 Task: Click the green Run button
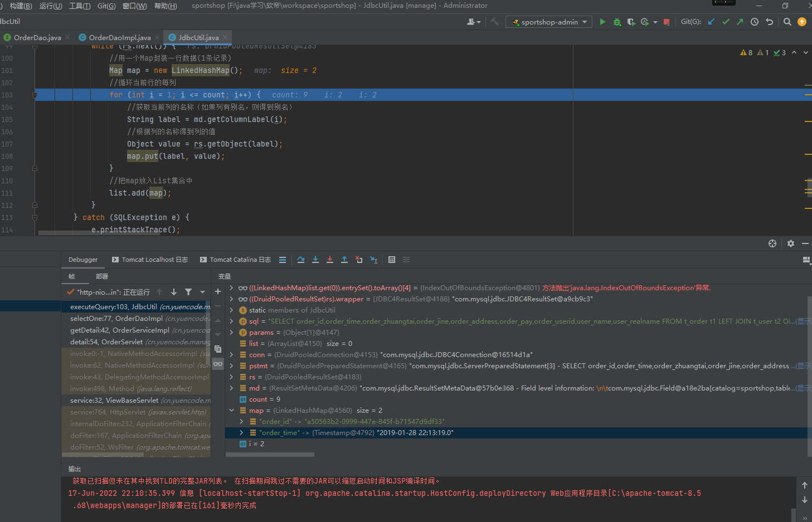coord(602,22)
